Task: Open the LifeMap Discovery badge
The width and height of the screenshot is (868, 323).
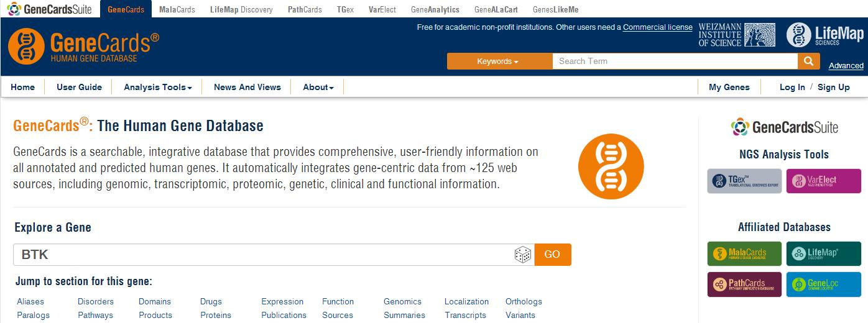Action: pyautogui.click(x=823, y=253)
